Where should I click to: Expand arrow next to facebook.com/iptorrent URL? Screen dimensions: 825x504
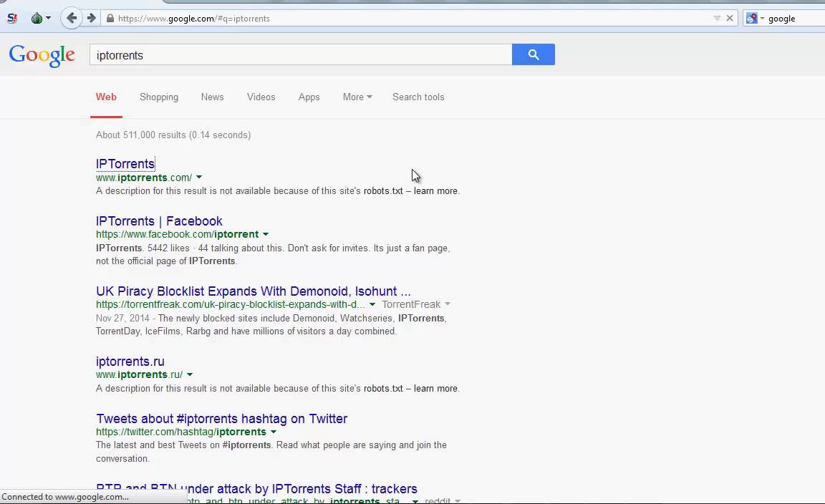coord(266,234)
